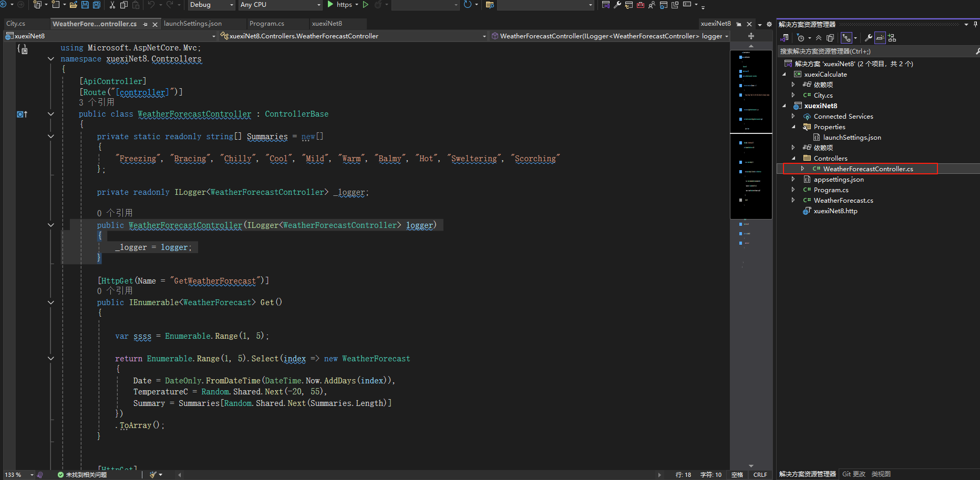
Task: Select WeatherForecastController.cs in Solution Explorer
Action: click(868, 169)
